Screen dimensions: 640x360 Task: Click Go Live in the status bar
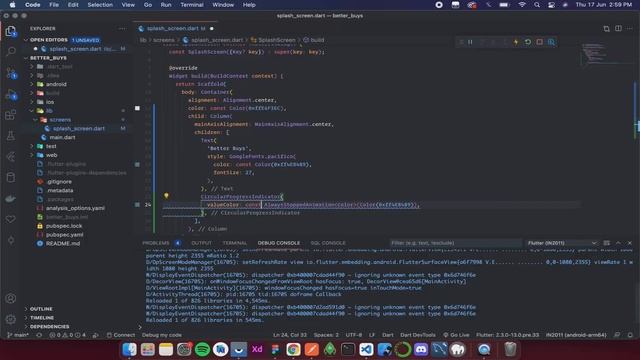click(456, 335)
